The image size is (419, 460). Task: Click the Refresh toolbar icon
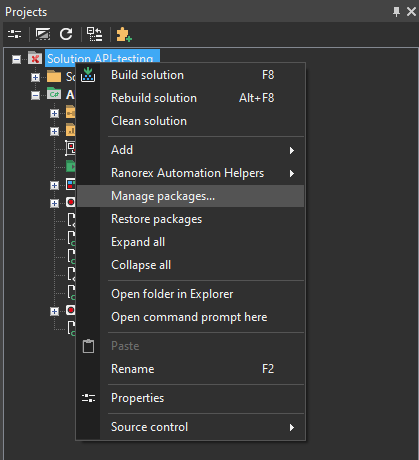[x=66, y=34]
